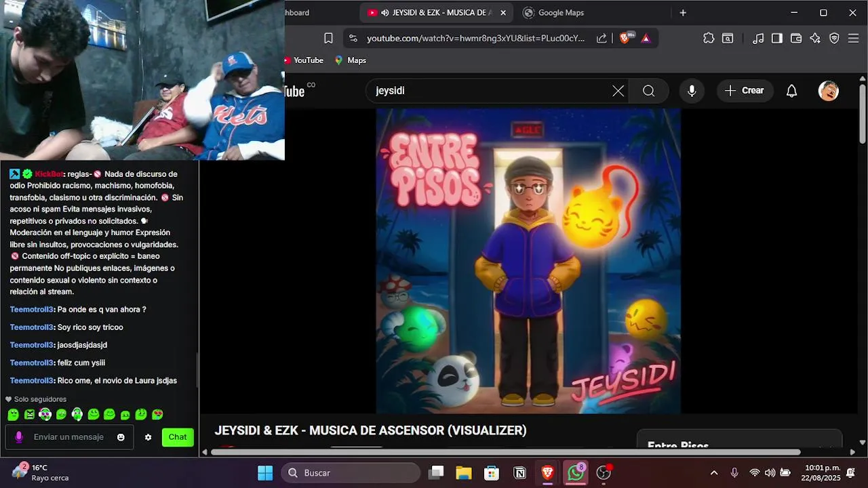The image size is (868, 488).
Task: Open WhatsApp from the taskbar
Action: click(576, 472)
